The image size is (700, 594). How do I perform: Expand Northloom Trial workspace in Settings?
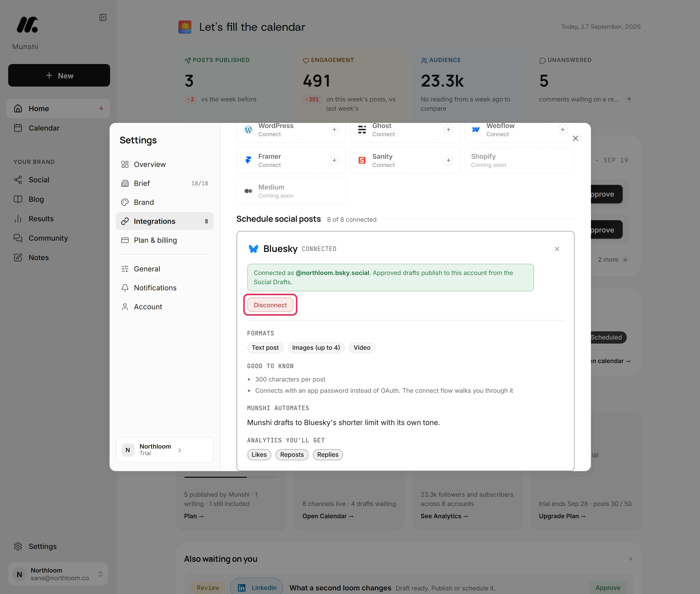coord(164,450)
